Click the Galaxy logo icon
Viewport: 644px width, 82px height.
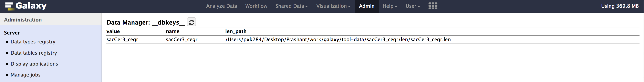(x=9, y=6)
